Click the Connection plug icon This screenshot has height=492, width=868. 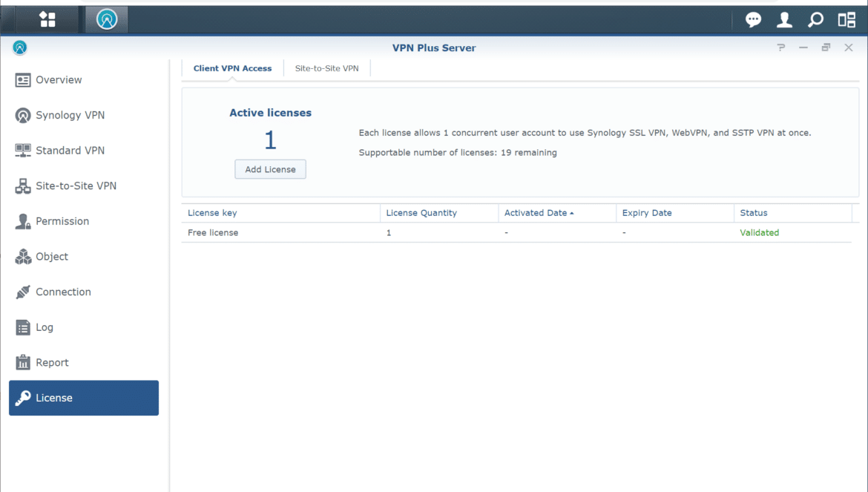[23, 292]
